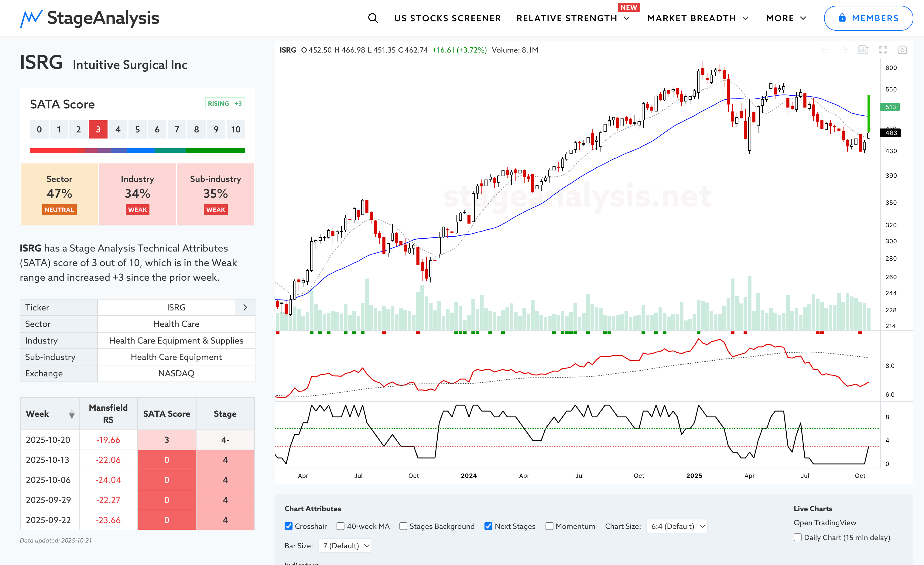Click score 7 on SATA scale

point(176,129)
